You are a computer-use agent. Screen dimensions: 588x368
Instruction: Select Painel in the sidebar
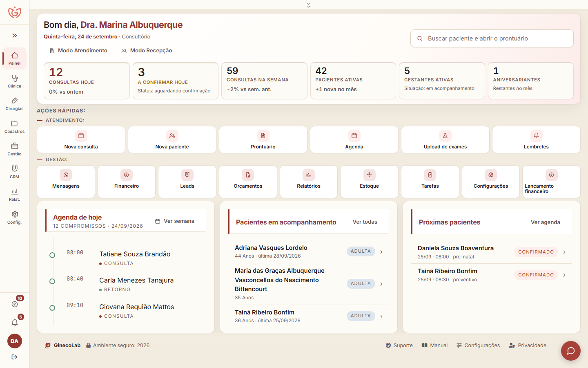point(14,58)
